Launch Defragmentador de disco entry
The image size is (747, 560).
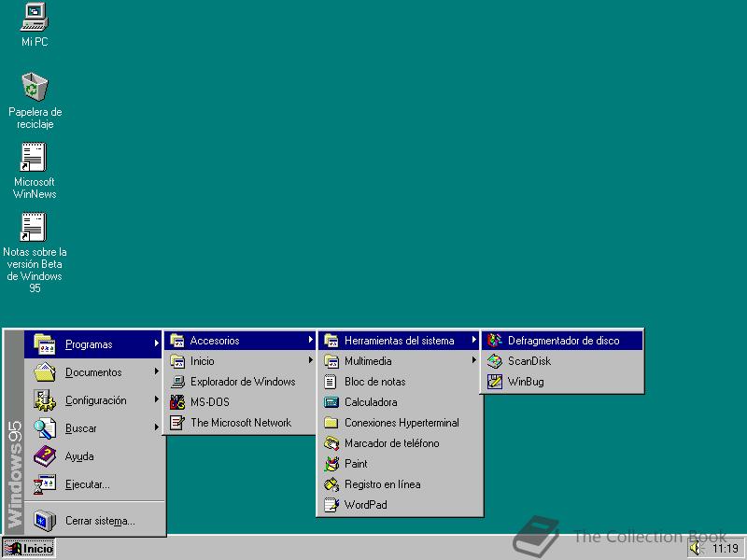563,340
